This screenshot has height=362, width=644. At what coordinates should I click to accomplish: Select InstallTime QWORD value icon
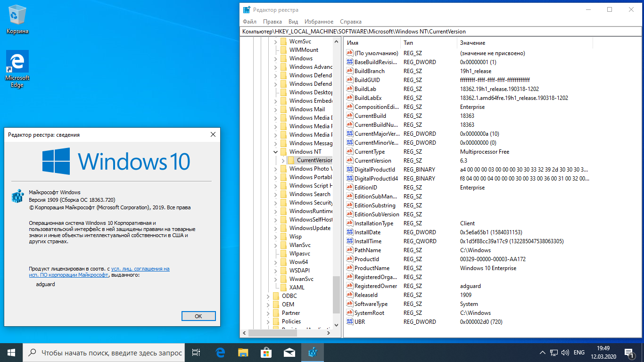tap(350, 241)
